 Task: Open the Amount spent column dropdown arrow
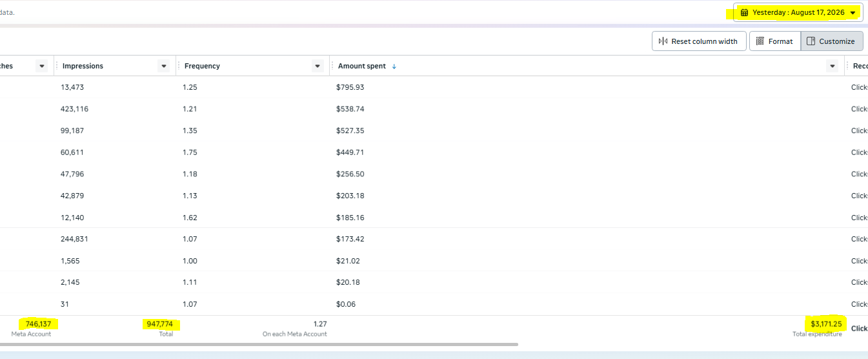coord(833,66)
